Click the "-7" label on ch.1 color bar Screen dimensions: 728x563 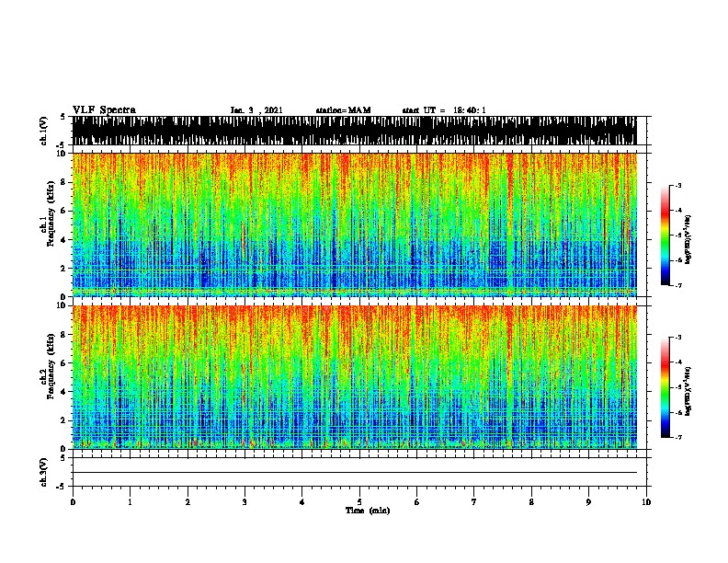678,285
